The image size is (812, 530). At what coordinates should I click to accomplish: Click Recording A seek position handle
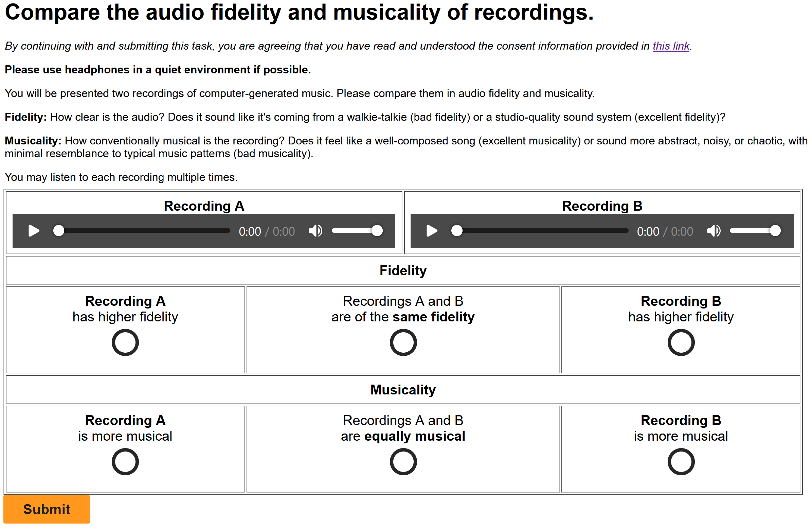pyautogui.click(x=59, y=231)
